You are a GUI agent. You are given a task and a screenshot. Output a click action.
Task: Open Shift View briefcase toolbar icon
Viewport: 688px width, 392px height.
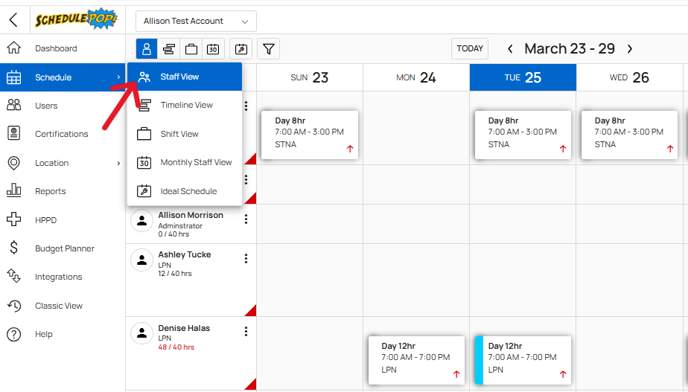pos(191,49)
